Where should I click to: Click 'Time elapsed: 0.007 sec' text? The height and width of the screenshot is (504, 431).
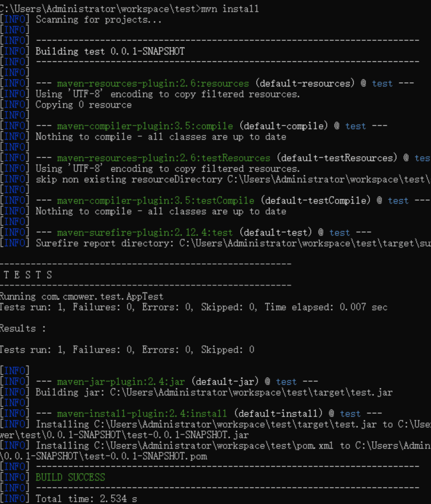click(x=326, y=307)
